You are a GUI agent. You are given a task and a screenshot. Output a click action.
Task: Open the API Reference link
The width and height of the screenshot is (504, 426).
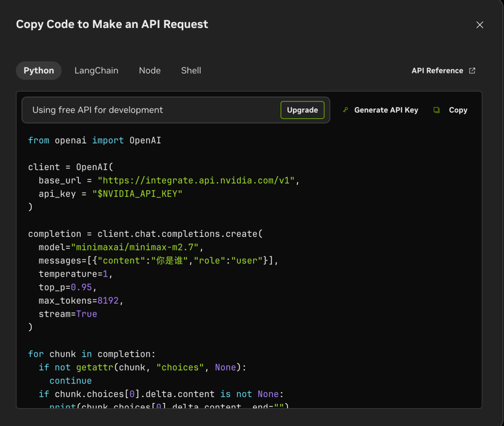pos(437,71)
